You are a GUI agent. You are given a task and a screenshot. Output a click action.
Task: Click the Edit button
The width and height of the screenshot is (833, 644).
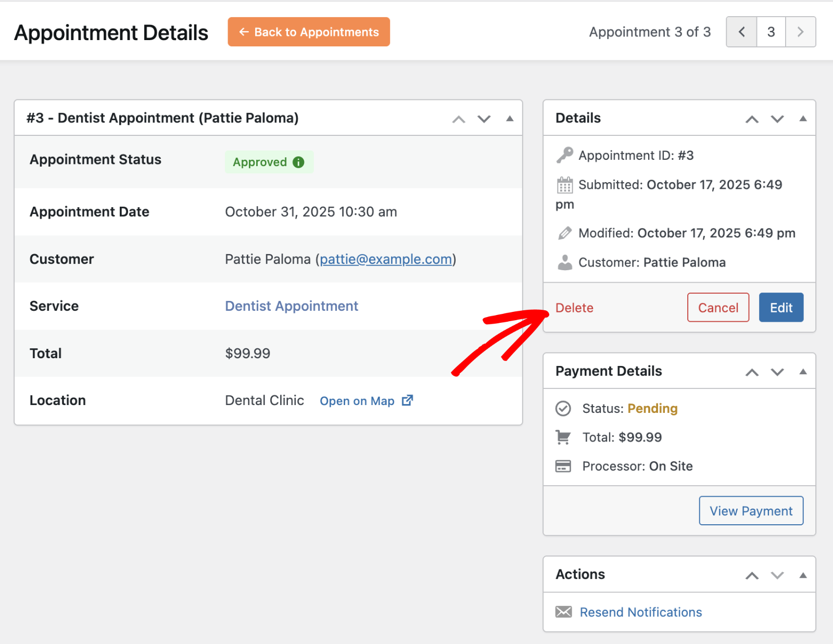(x=781, y=307)
